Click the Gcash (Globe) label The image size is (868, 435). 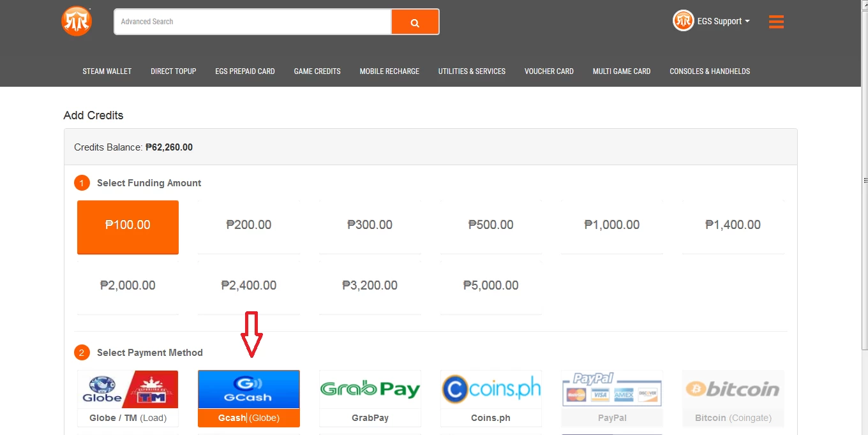pos(249,418)
